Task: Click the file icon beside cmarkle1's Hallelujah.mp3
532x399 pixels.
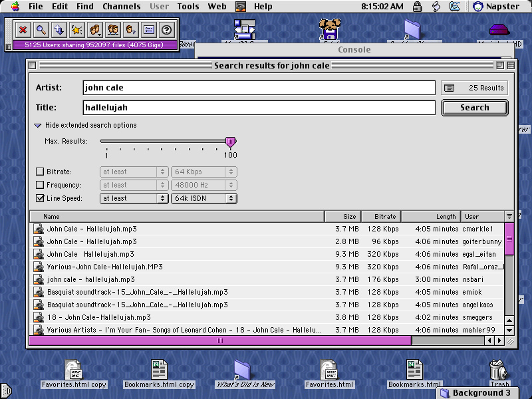Action: (39, 229)
